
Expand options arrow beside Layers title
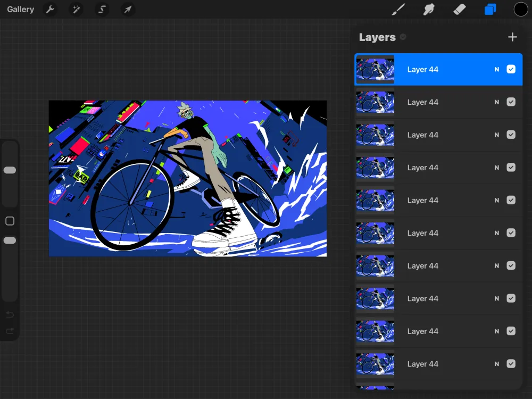click(x=403, y=37)
